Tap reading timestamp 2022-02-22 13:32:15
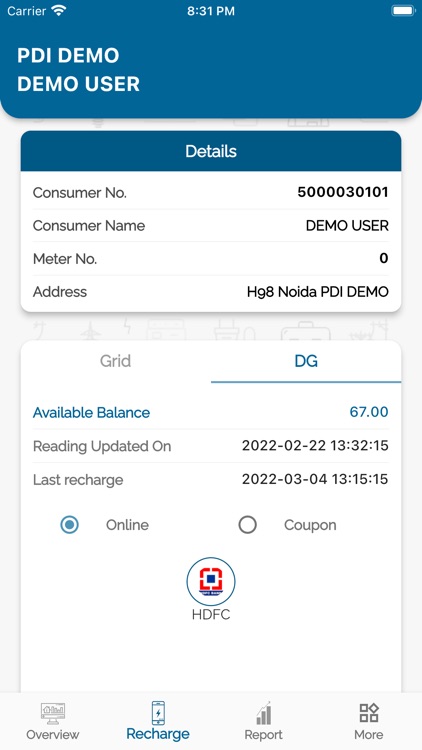 pyautogui.click(x=315, y=446)
